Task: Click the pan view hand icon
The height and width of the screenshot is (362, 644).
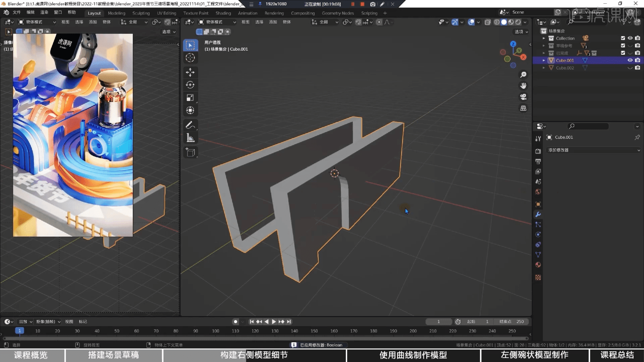Action: pos(523,86)
